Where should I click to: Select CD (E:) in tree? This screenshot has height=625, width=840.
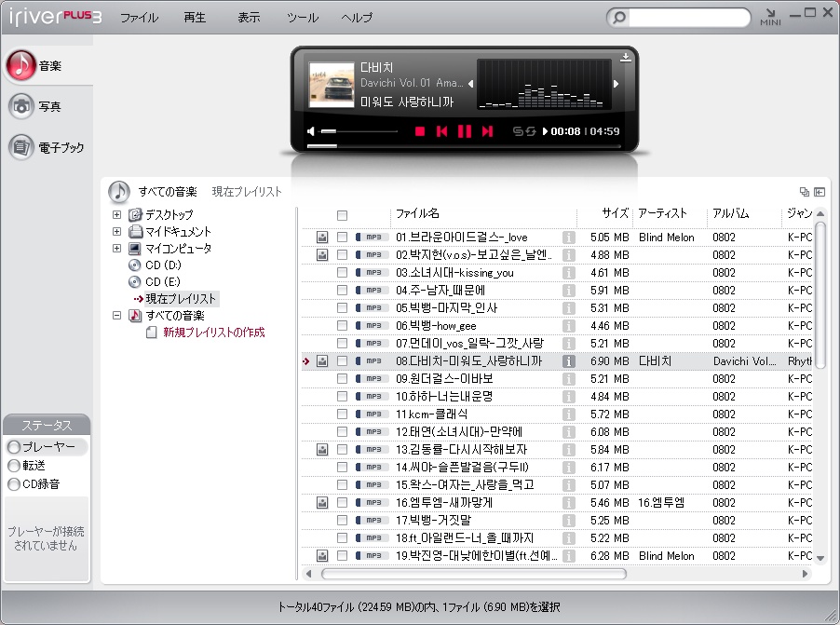click(163, 281)
